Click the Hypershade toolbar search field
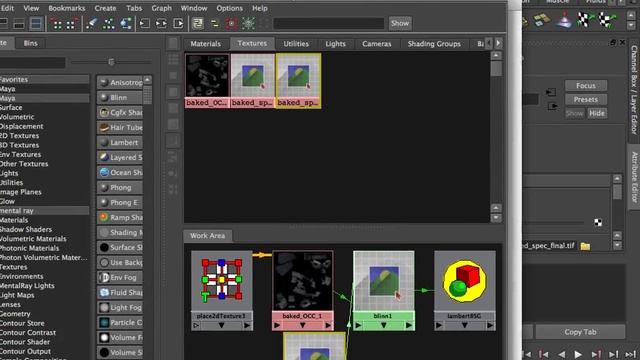The image size is (640, 360). [x=329, y=23]
